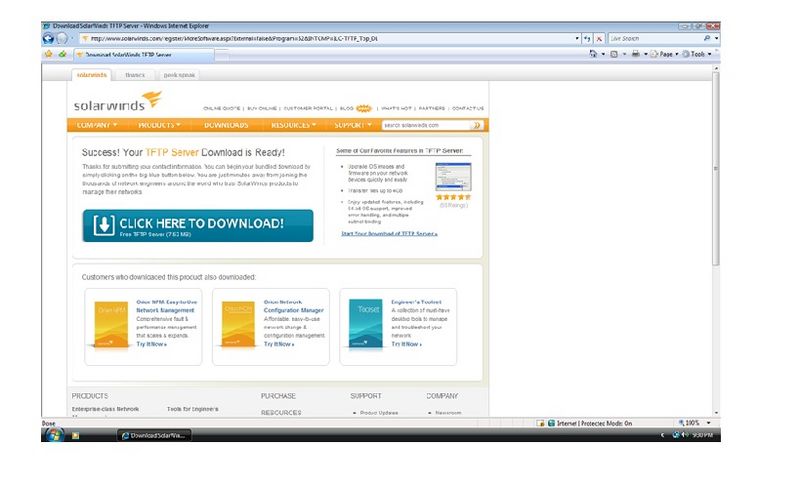Click the Live Search input box
This screenshot has width=800, height=485.
tap(656, 38)
